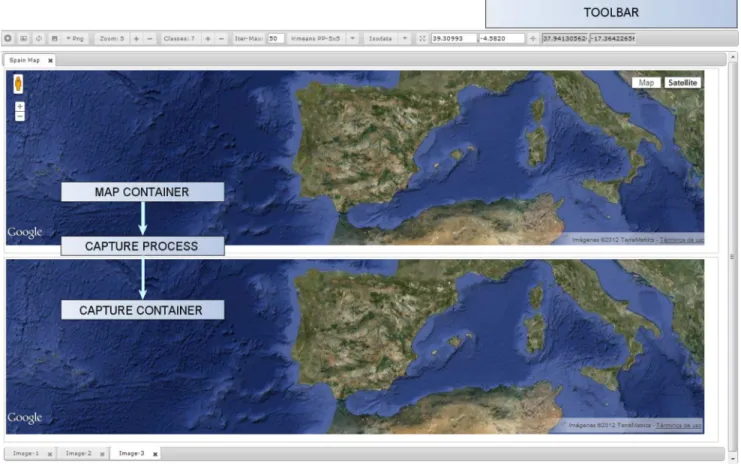Click the crosshair icon after the coordinate fields
The image size is (741, 464).
[533, 39]
